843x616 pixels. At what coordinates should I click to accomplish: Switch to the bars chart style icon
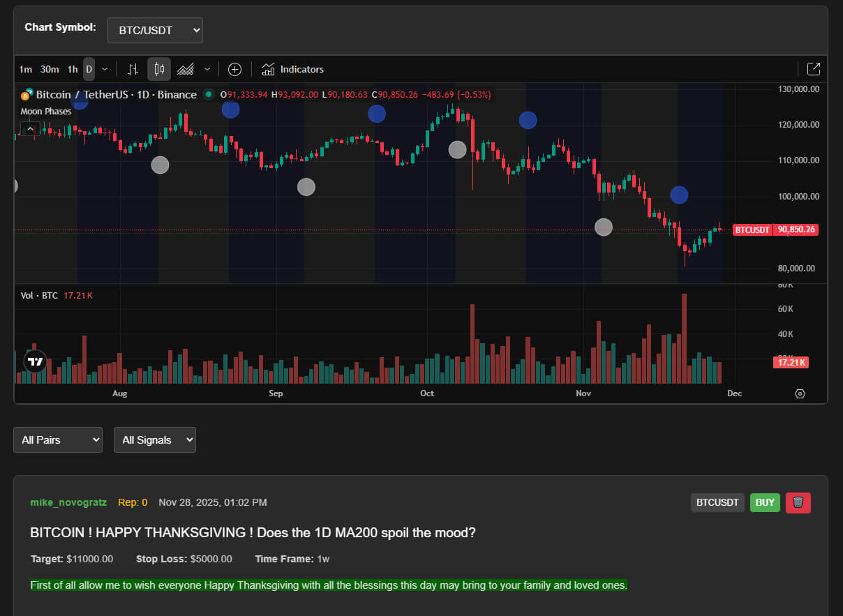[133, 69]
